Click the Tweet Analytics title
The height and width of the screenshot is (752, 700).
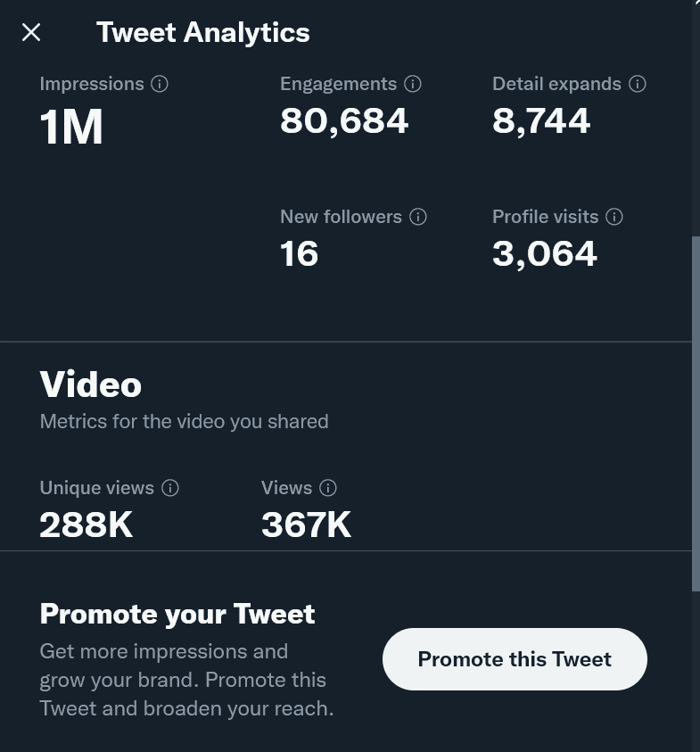pyautogui.click(x=203, y=33)
